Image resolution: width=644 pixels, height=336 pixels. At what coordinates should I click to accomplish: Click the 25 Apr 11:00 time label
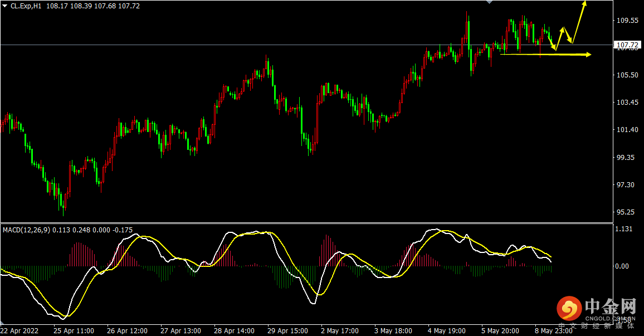74,330
